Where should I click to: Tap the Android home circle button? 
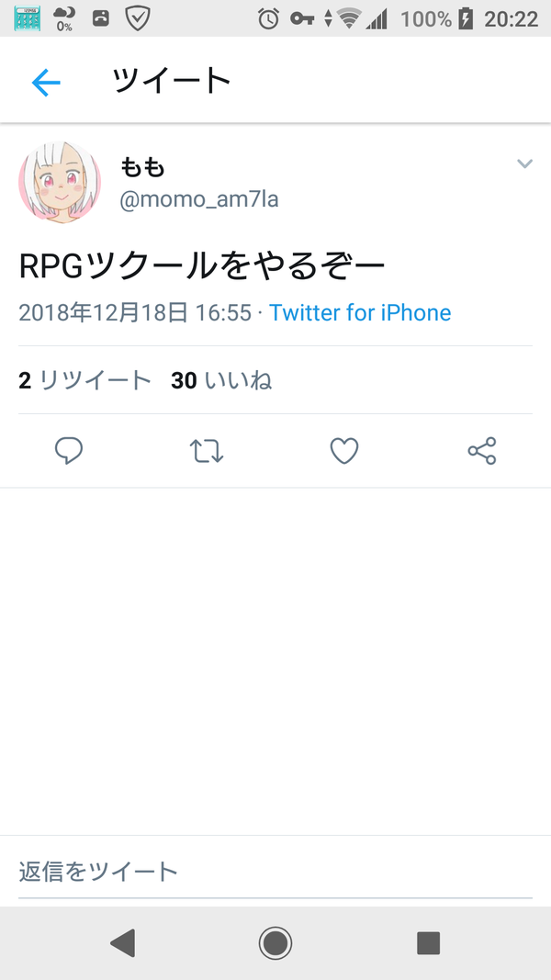pyautogui.click(x=275, y=942)
